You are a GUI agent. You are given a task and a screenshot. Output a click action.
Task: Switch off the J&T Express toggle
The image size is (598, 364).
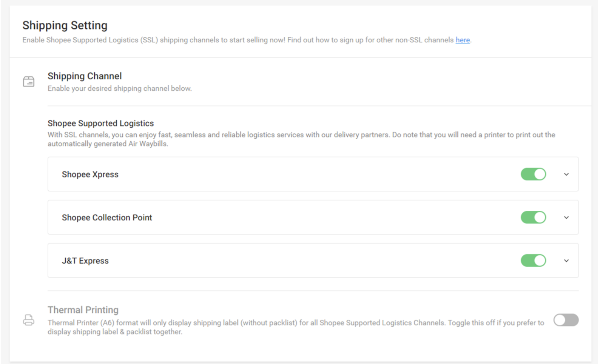533,261
